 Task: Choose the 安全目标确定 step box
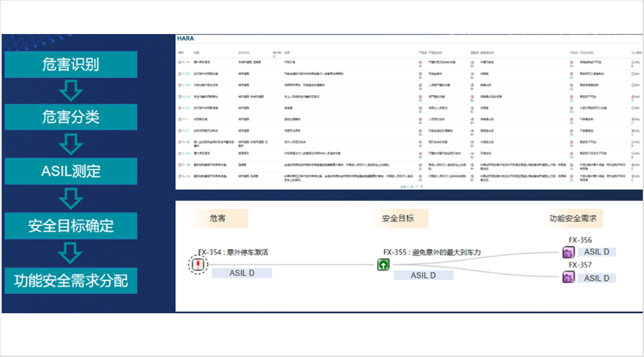click(x=71, y=225)
